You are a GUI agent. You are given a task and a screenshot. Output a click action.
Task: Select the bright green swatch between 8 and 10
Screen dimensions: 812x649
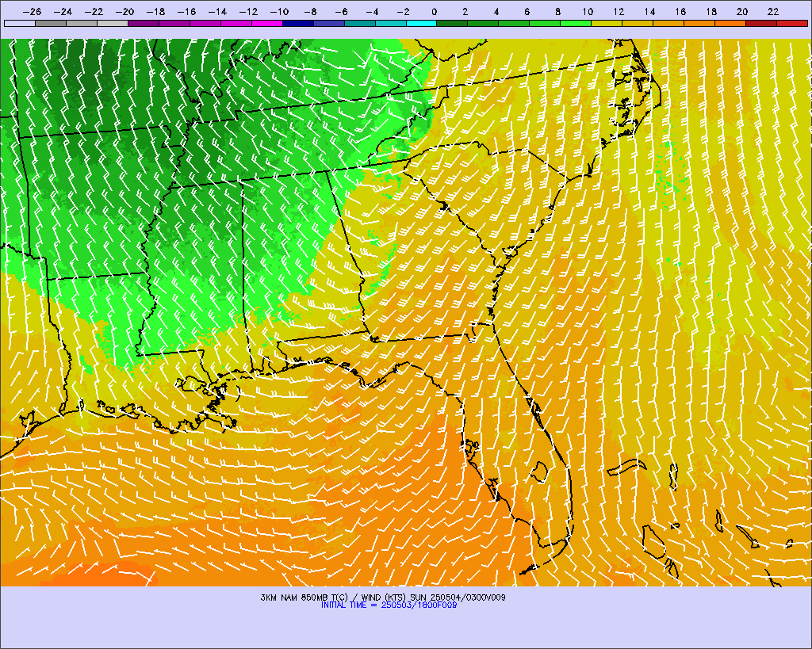[x=576, y=23]
